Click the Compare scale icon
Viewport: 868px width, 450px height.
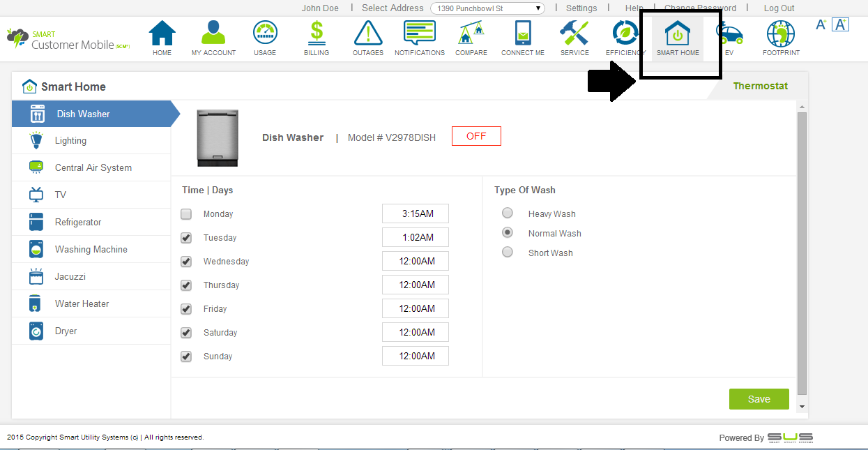click(x=471, y=33)
